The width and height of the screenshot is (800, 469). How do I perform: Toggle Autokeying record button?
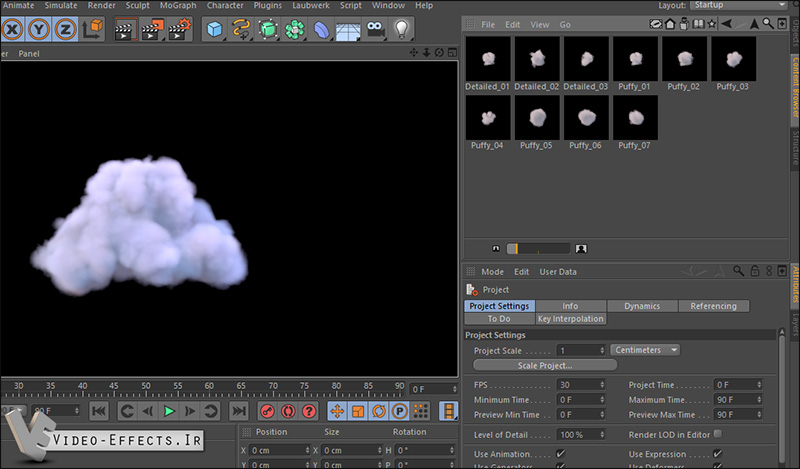pos(288,411)
